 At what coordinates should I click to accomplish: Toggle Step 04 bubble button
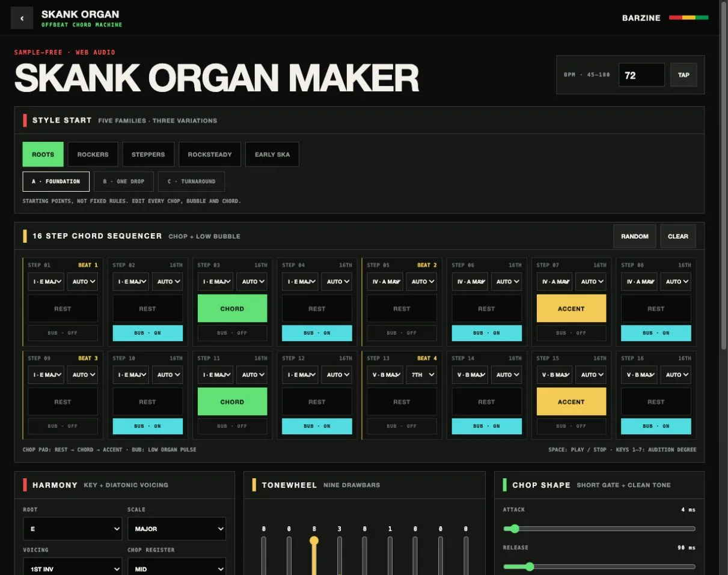[317, 333]
